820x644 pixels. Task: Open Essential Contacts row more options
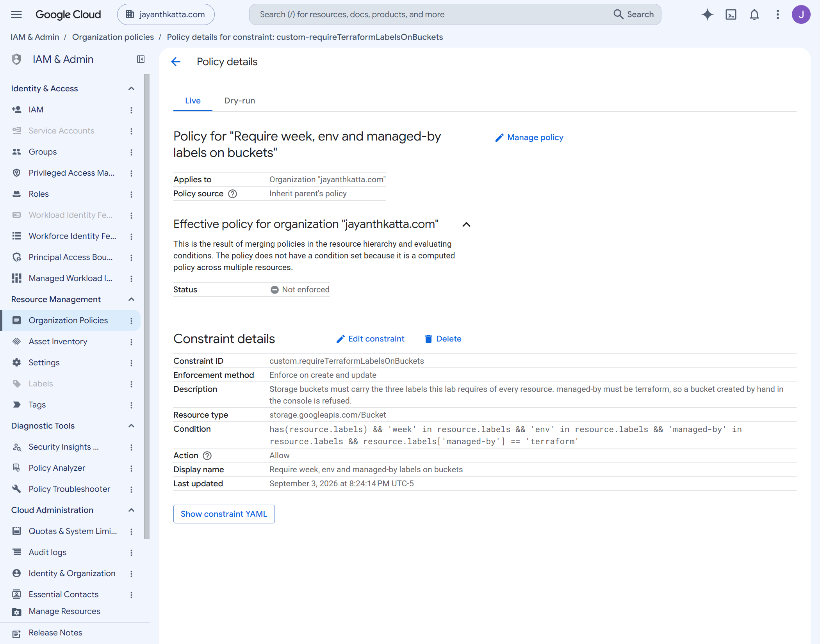coord(131,595)
